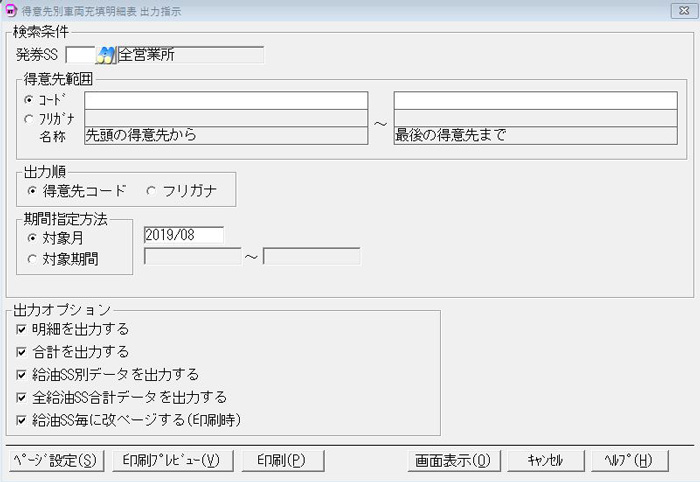The width and height of the screenshot is (700, 482).
Task: Click the binoculars search icon beside 発券SS
Action: tap(105, 55)
